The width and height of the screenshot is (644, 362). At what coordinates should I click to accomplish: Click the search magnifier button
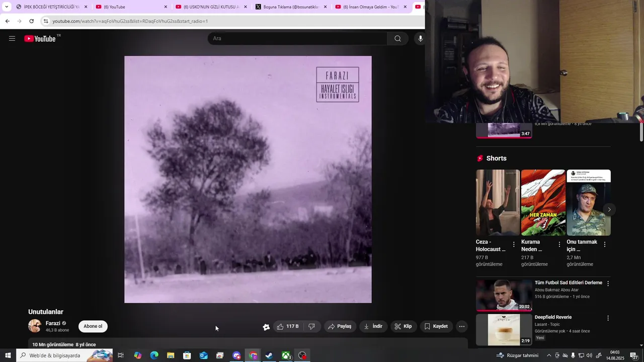click(397, 39)
